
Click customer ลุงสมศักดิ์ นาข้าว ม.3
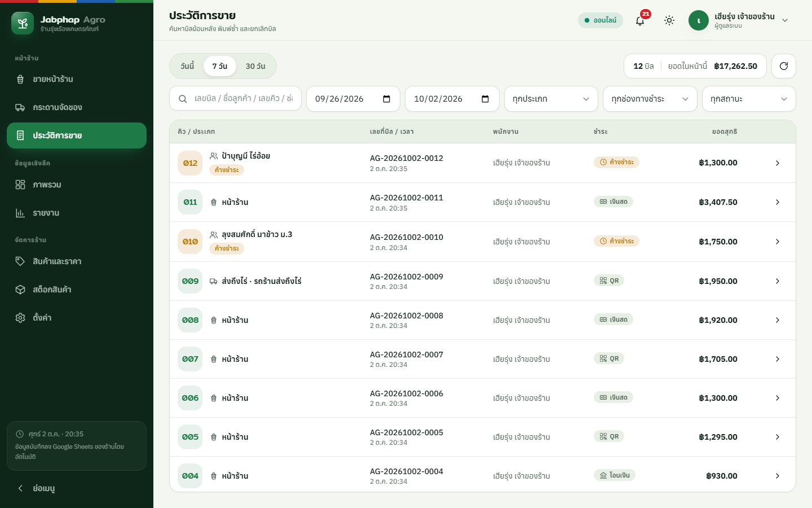tap(257, 234)
